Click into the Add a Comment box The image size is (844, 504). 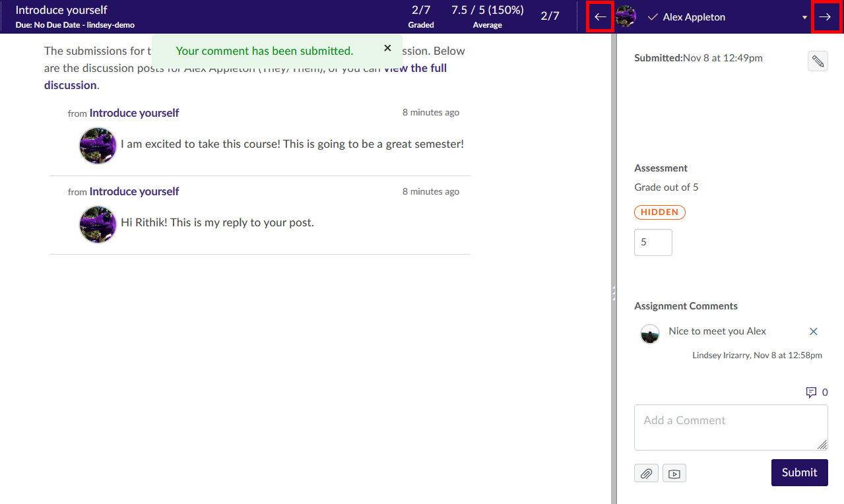[x=730, y=427]
